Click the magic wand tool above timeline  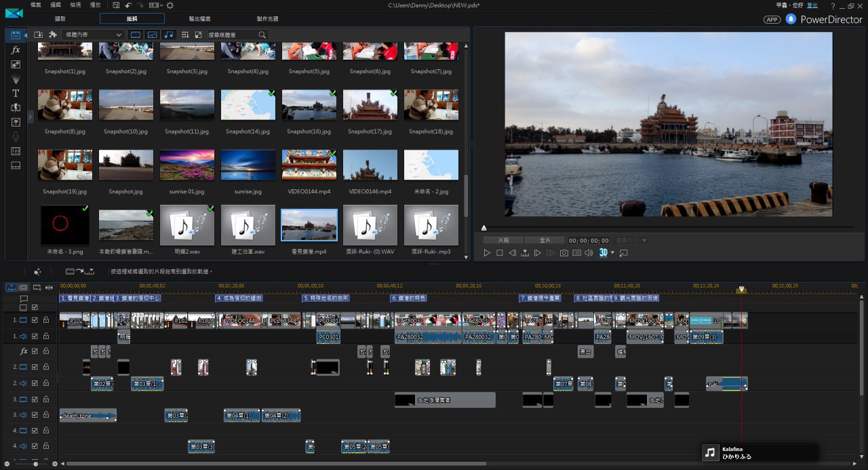tap(38, 271)
